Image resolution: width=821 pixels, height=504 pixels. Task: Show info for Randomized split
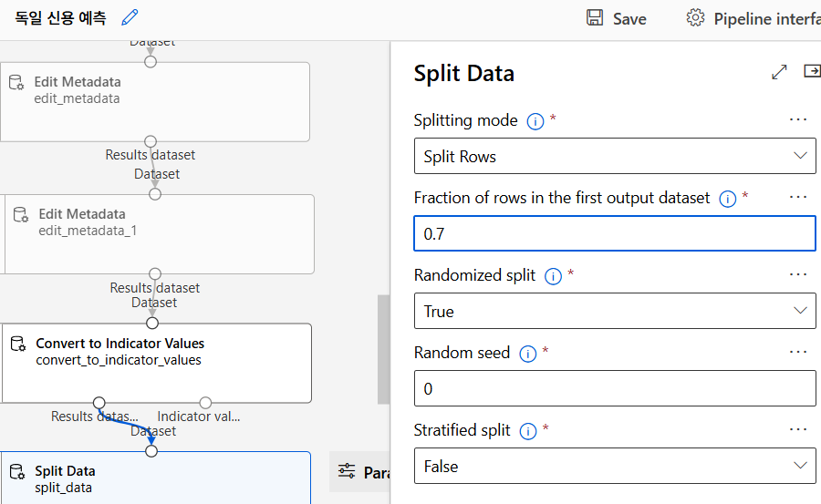[553, 276]
